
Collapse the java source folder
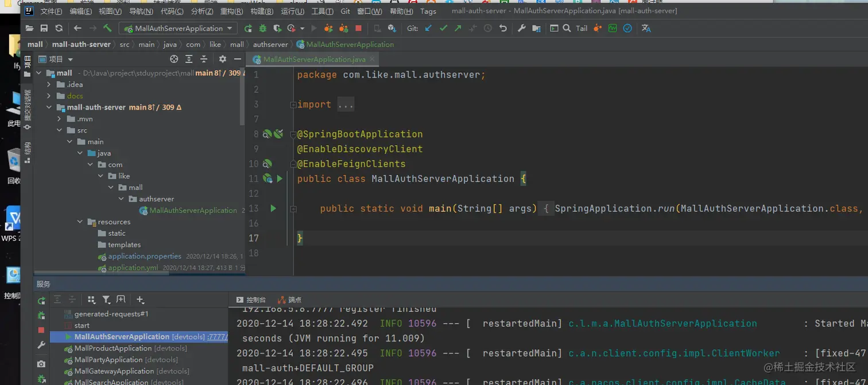80,153
